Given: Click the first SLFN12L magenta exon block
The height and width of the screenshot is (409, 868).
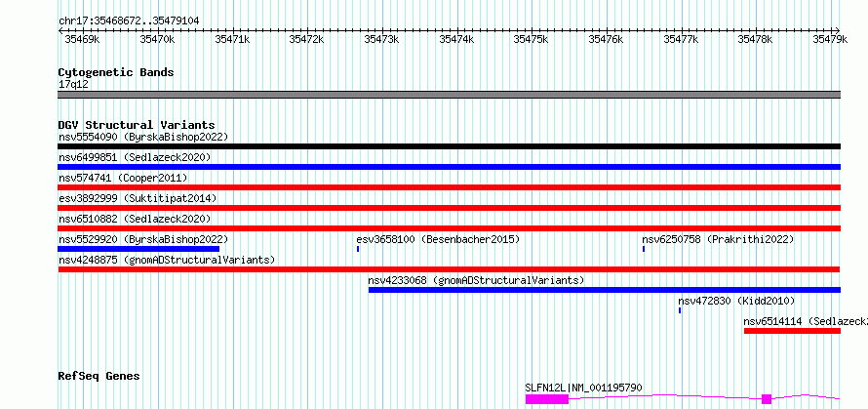Looking at the screenshot, I should pyautogui.click(x=547, y=399).
